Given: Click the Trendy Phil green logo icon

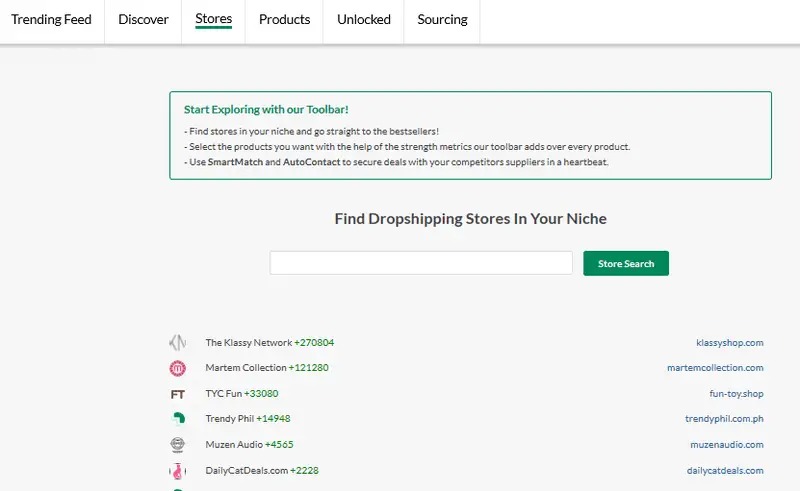Looking at the screenshot, I should click(x=178, y=419).
